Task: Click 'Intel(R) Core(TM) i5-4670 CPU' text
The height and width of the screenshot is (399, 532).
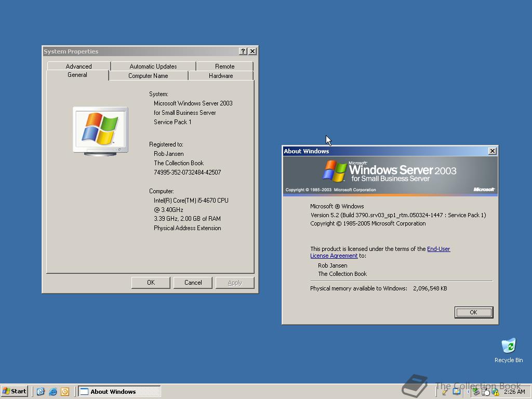Action: point(191,201)
